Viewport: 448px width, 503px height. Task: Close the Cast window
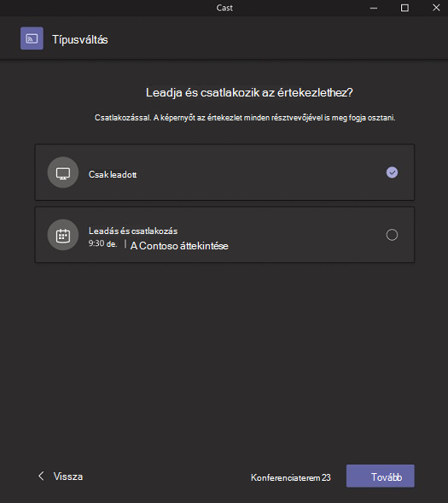click(x=436, y=8)
